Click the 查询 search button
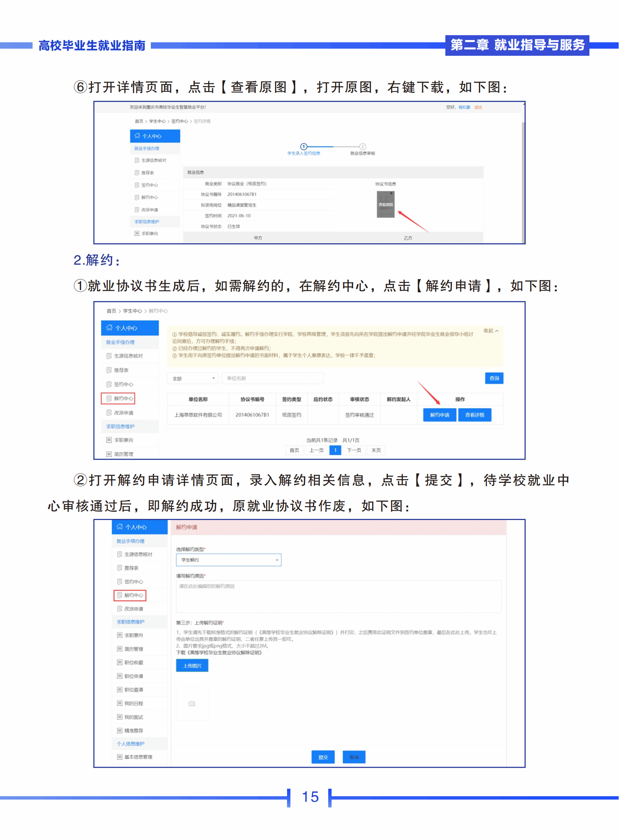Screen dimensions: 619x840 coord(494,378)
